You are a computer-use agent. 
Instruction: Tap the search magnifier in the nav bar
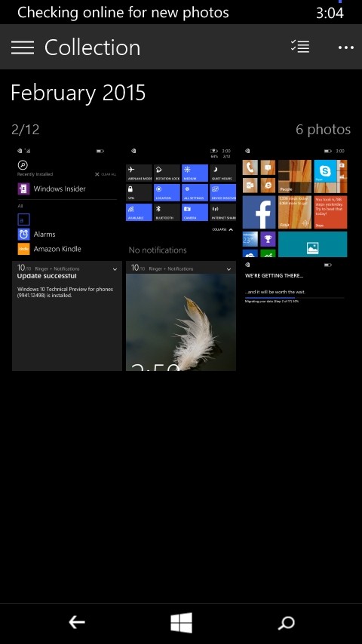click(286, 623)
